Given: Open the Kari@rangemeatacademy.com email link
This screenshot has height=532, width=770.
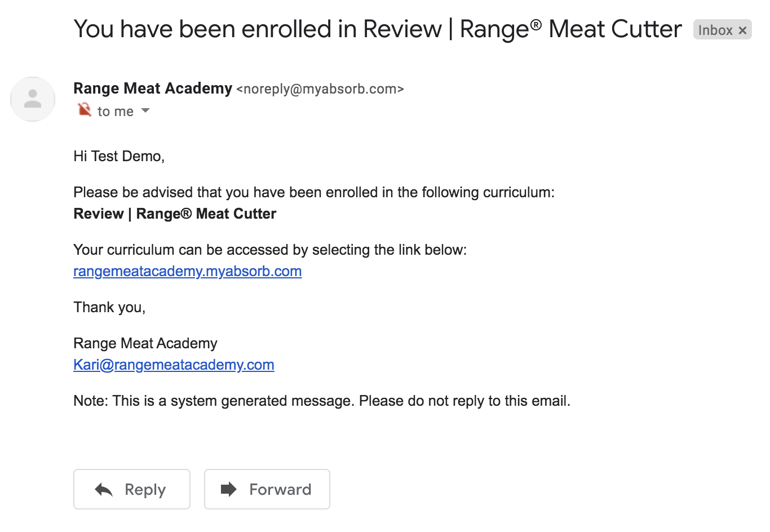Looking at the screenshot, I should click(x=174, y=365).
